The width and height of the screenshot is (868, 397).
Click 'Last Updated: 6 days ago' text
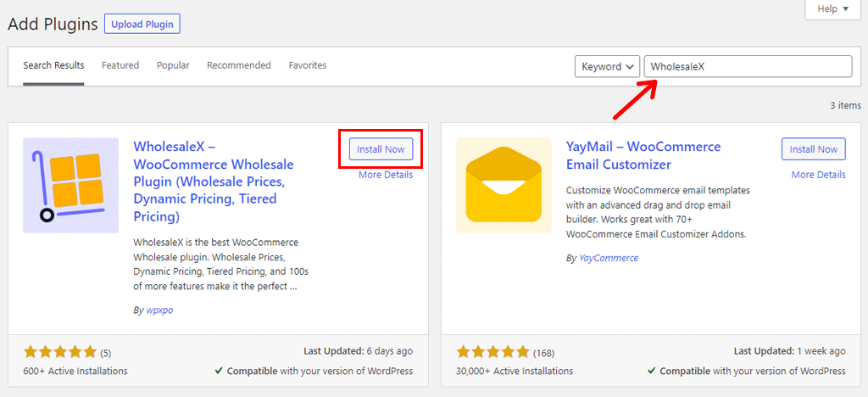tap(359, 351)
